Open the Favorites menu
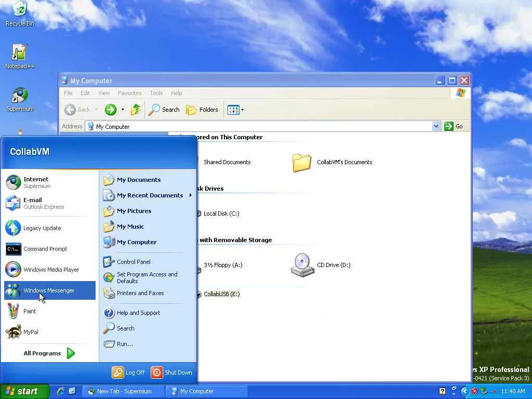532x399 pixels. tap(129, 93)
